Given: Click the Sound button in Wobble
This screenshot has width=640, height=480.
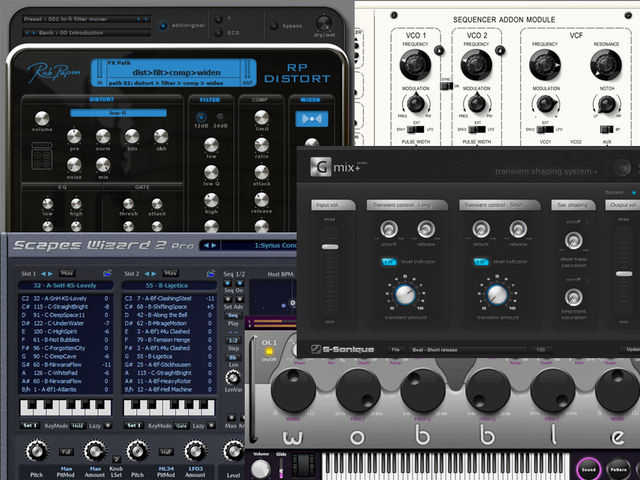Looking at the screenshot, I should pos(588,469).
